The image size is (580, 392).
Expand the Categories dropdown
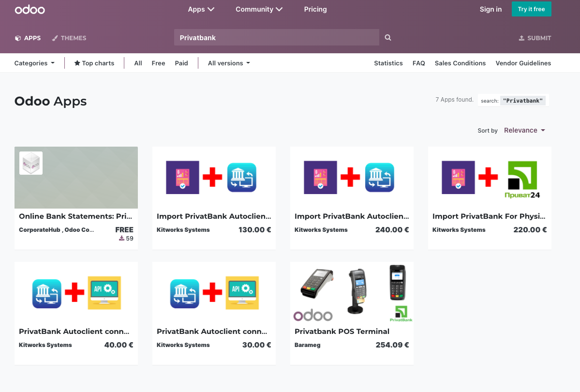tap(34, 63)
